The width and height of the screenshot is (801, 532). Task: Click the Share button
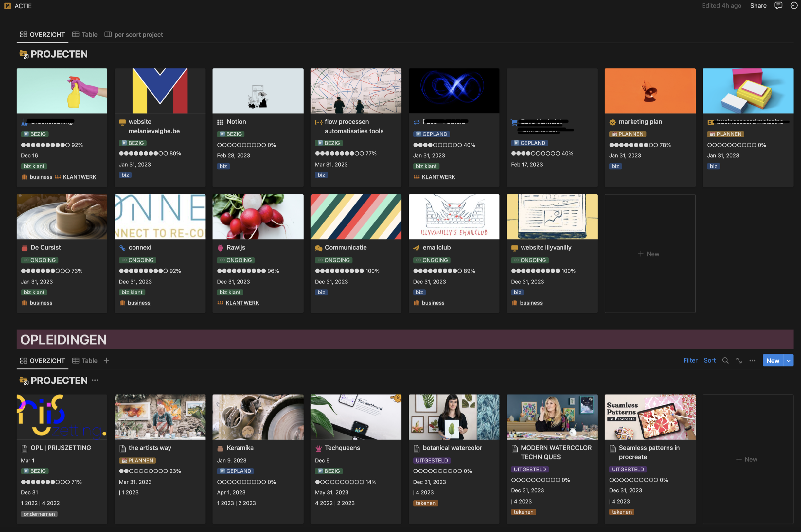tap(758, 6)
